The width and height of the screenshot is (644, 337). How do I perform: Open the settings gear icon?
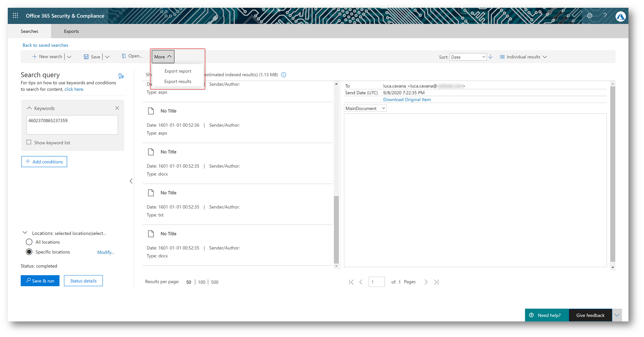(590, 16)
